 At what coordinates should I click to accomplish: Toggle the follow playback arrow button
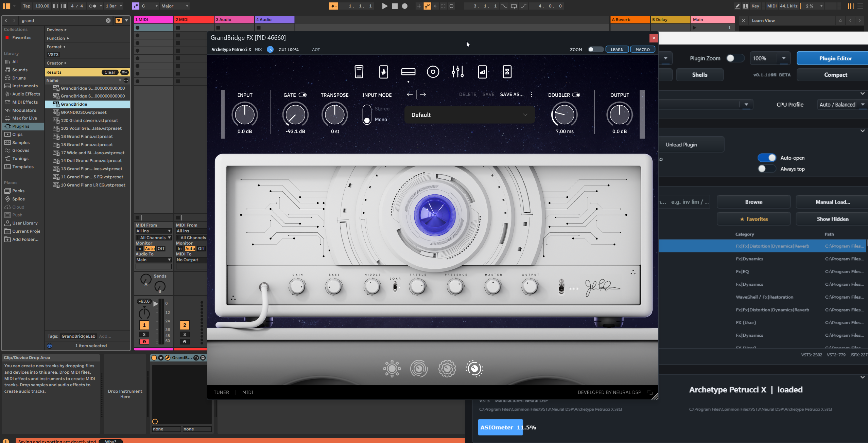334,6
